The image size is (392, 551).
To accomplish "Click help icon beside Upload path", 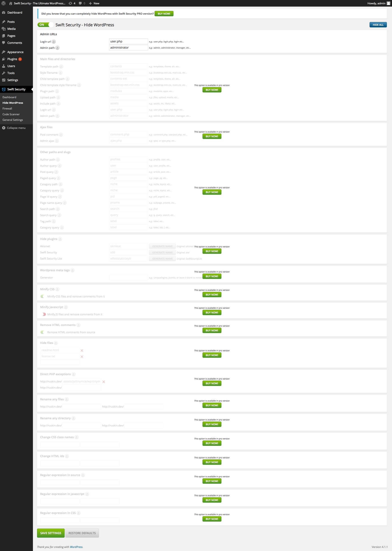I will point(58,98).
